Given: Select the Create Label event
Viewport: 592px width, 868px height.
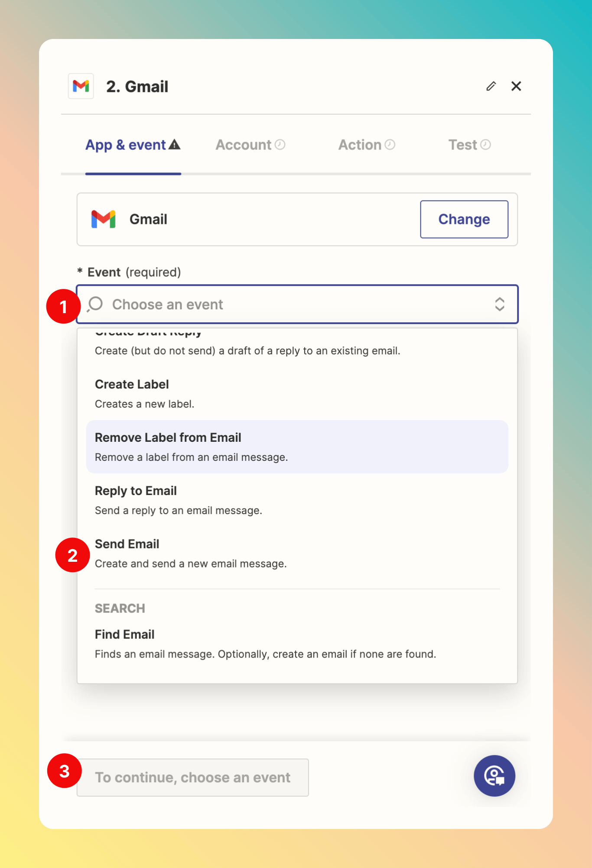Looking at the screenshot, I should click(x=297, y=394).
